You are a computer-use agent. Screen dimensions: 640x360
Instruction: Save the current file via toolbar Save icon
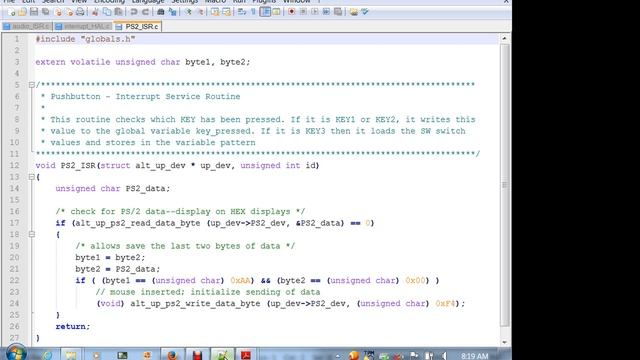tap(34, 12)
